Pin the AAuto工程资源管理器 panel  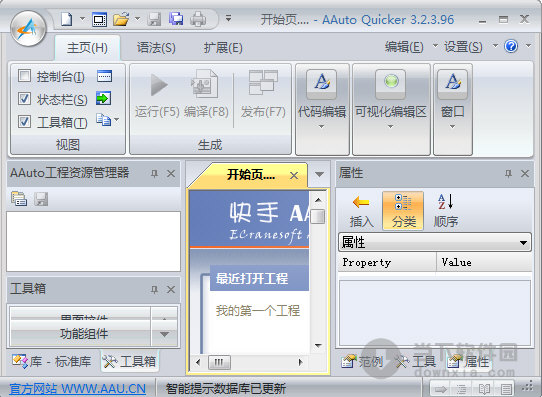[154, 173]
